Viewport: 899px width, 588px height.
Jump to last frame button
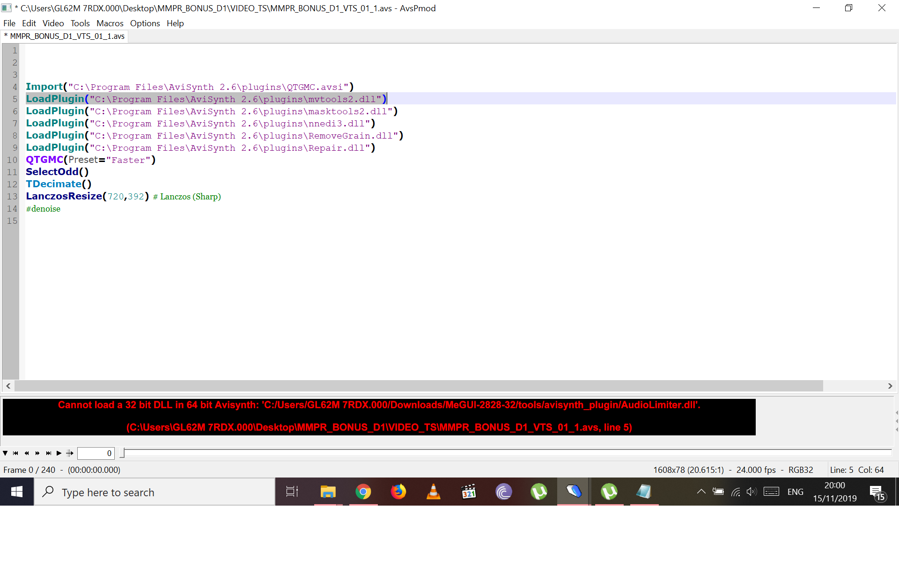point(48,453)
